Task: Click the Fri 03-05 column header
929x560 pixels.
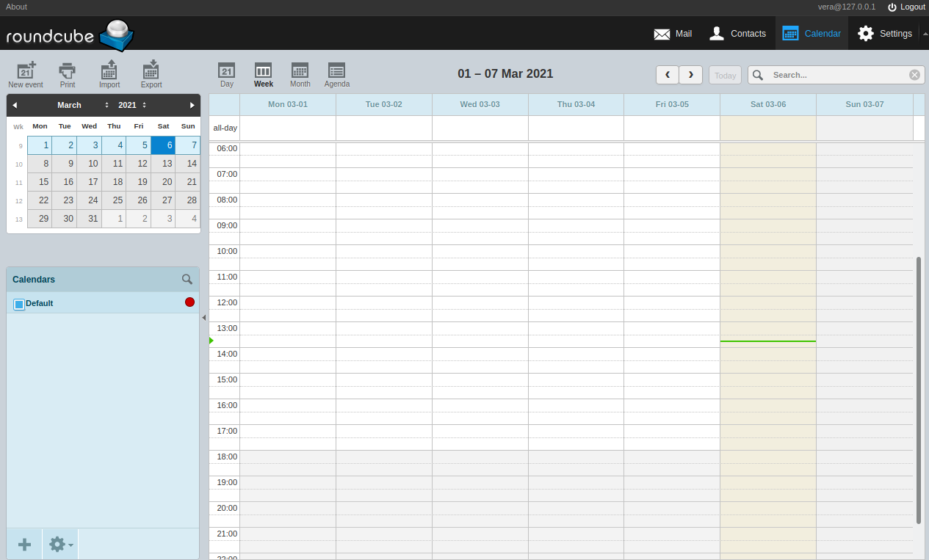Action: click(x=672, y=104)
